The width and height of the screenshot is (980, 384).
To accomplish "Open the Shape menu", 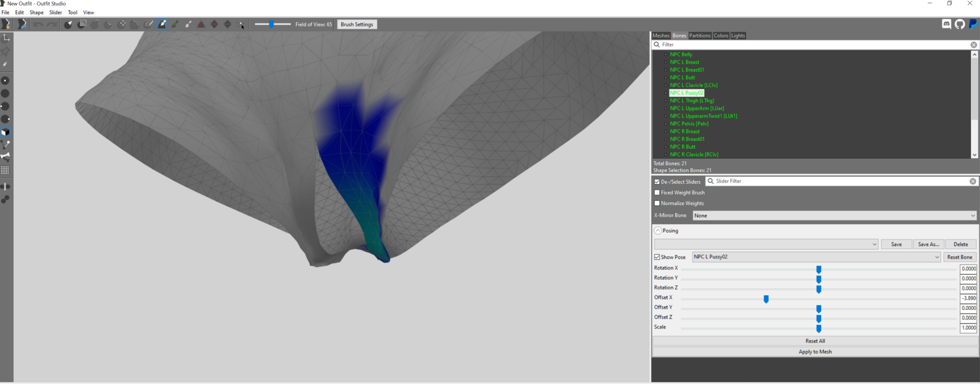I will tap(36, 12).
